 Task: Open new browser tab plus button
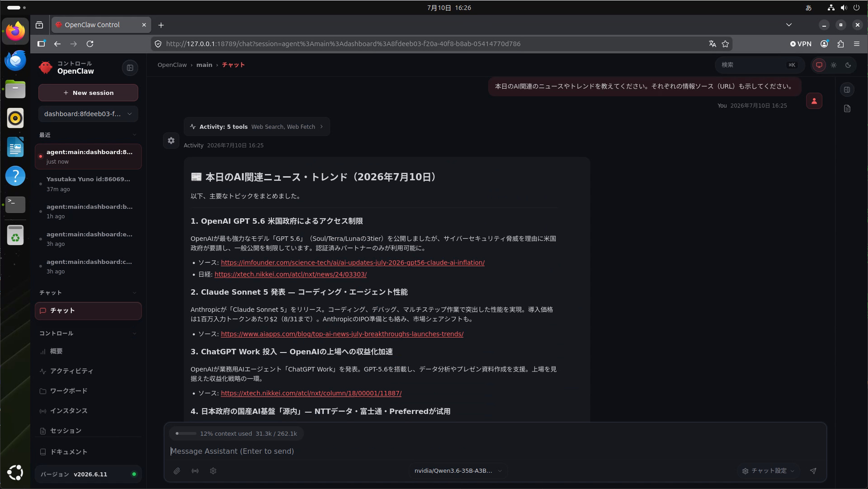161,25
